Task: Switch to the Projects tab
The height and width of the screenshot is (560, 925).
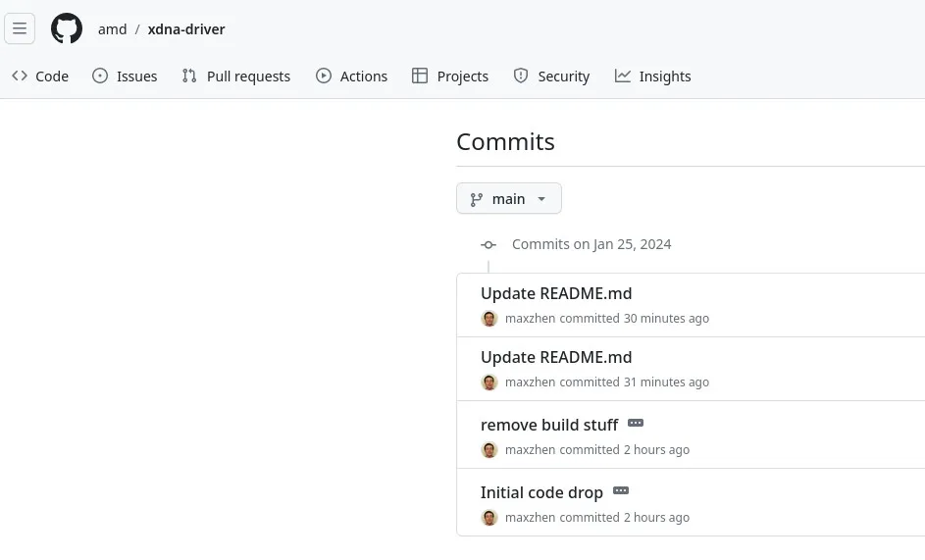Action: (450, 76)
